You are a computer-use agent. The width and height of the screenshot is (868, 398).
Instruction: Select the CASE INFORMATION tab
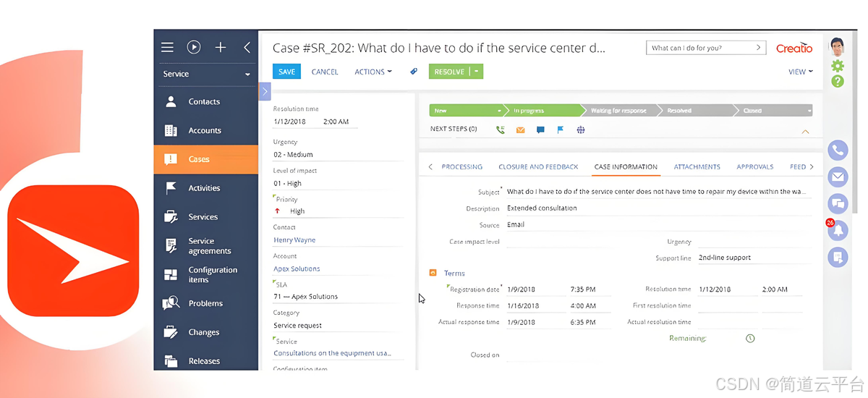[626, 166]
